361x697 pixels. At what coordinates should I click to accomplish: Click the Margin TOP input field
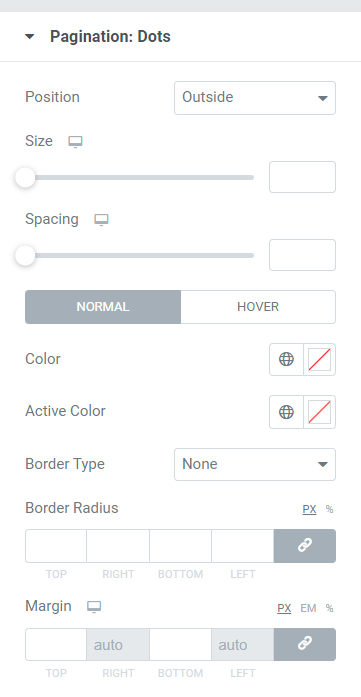pos(56,644)
